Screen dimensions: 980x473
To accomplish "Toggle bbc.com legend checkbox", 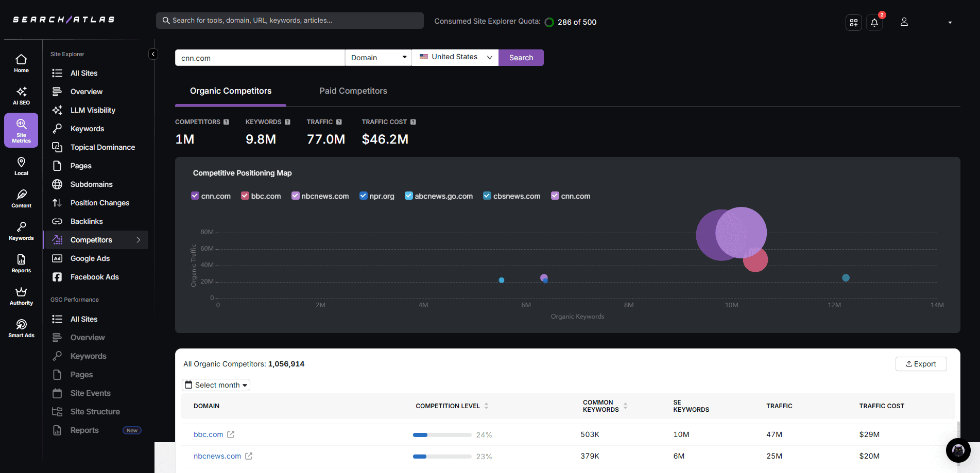I will point(245,196).
